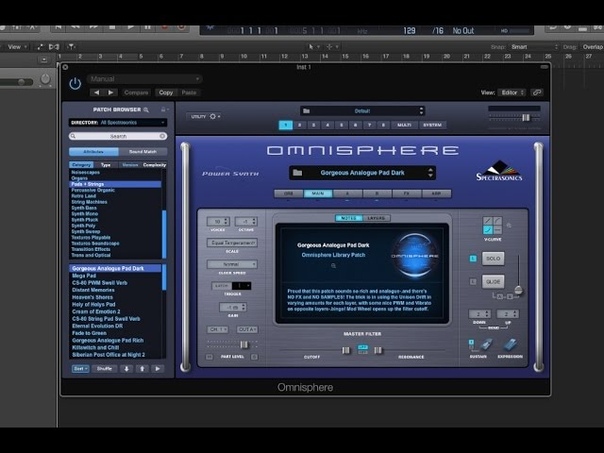
Task: Zoom patch notes with magnifier icon
Action: [334, 266]
